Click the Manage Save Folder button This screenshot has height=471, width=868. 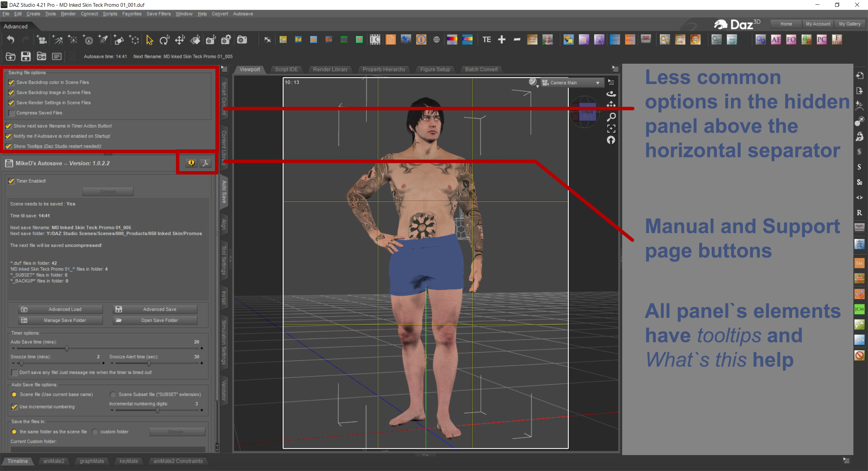click(60, 320)
